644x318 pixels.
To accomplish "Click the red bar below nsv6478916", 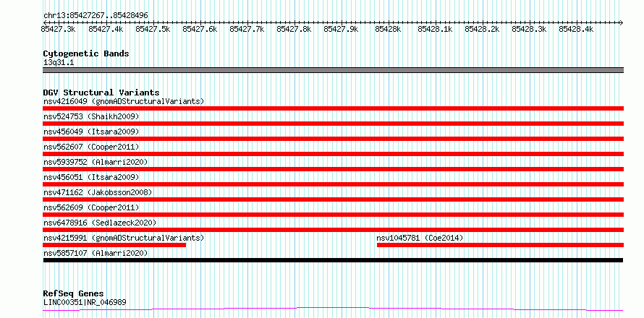I will click(333, 230).
